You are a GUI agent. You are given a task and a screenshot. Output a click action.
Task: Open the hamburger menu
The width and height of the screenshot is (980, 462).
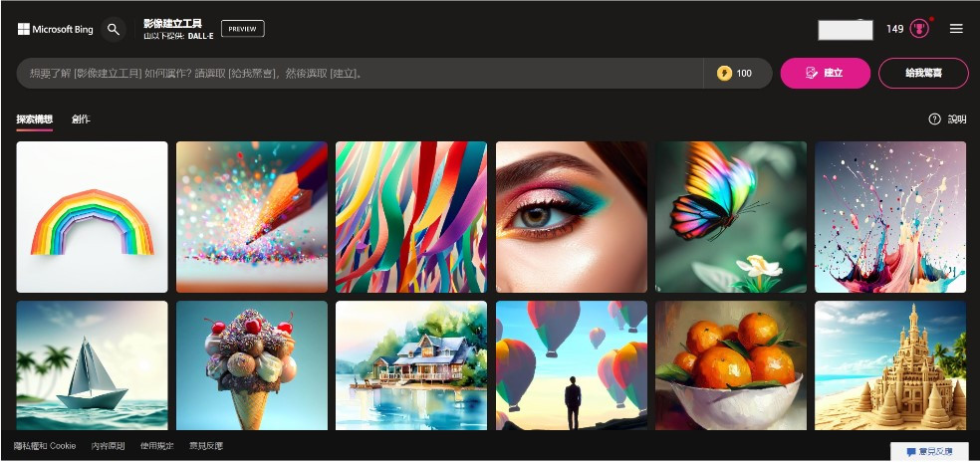956,29
